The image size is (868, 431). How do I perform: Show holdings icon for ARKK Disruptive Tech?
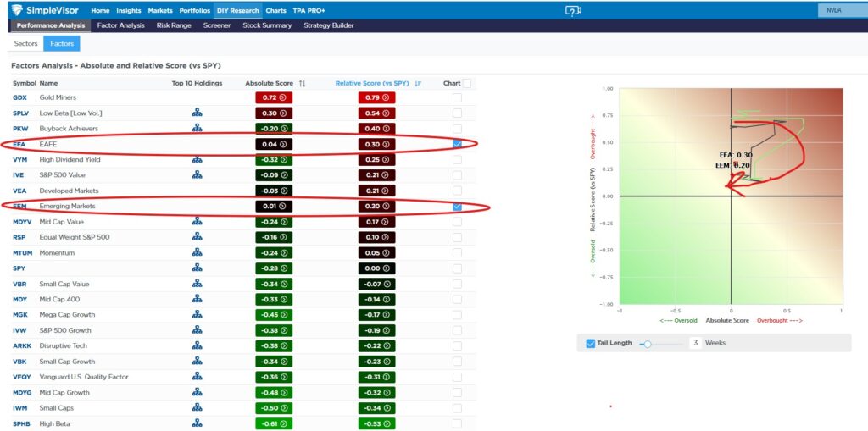click(x=197, y=345)
